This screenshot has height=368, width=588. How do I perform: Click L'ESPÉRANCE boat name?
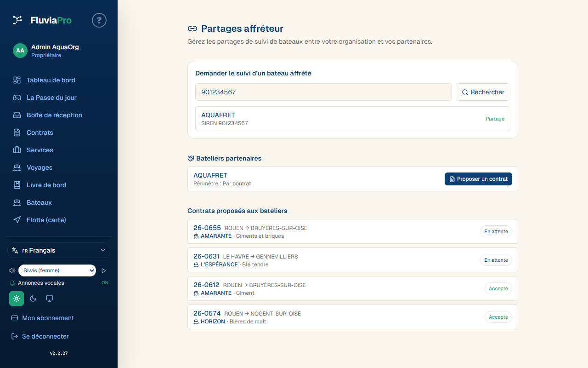pyautogui.click(x=219, y=264)
